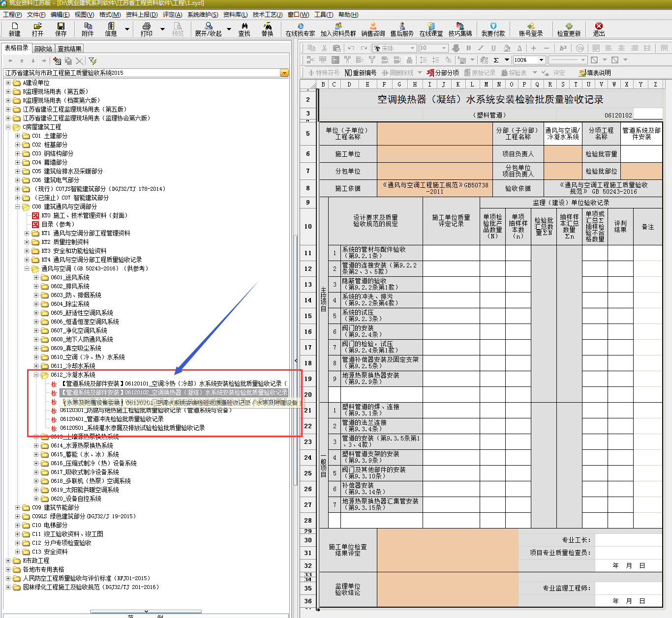Click the fill color bucket icon
The width and height of the screenshot is (672, 618).
point(507,48)
